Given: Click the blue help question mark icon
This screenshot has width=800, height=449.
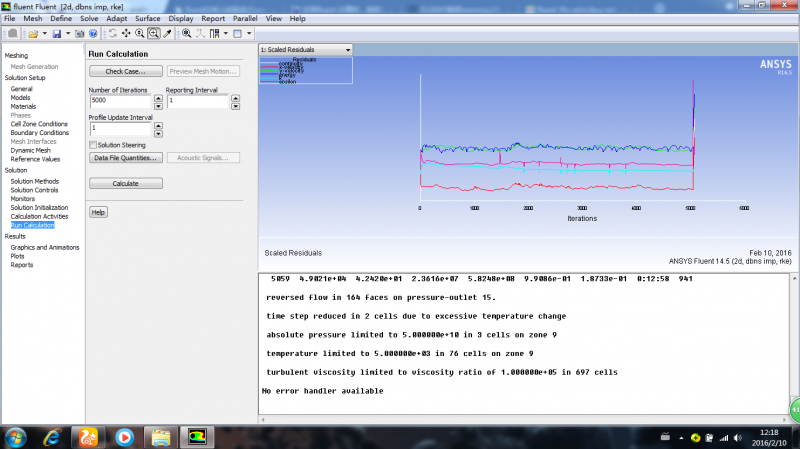Looking at the screenshot, I should click(x=93, y=34).
